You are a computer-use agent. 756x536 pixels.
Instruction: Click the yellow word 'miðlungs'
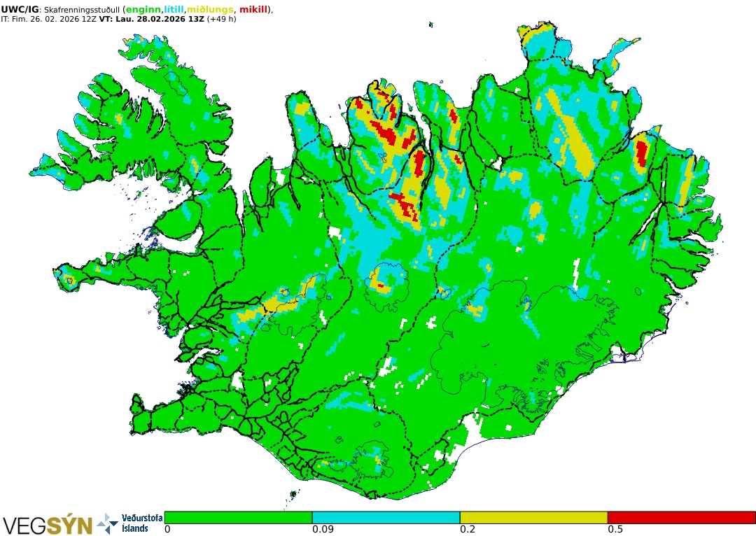(210, 10)
